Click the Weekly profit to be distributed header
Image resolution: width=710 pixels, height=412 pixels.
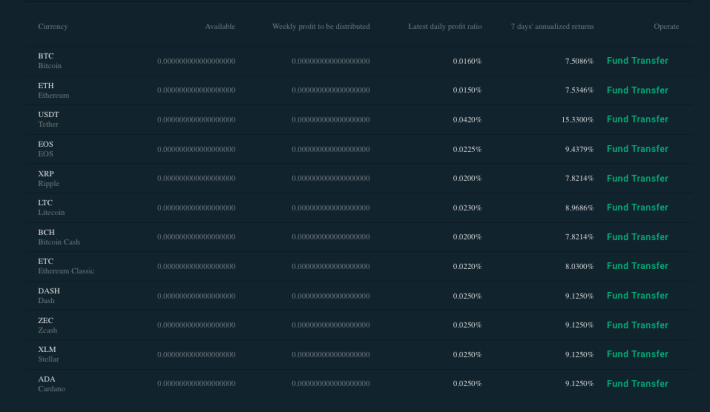click(x=321, y=26)
